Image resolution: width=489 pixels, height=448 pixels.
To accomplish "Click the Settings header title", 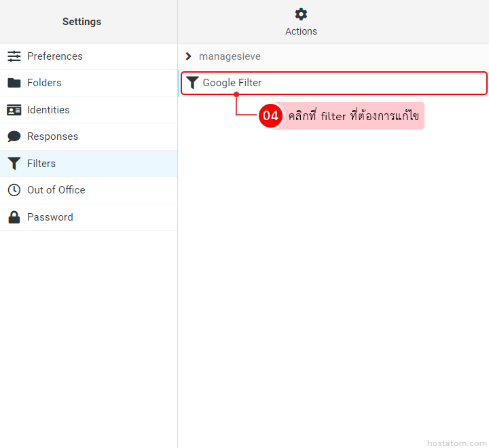I will [x=81, y=22].
